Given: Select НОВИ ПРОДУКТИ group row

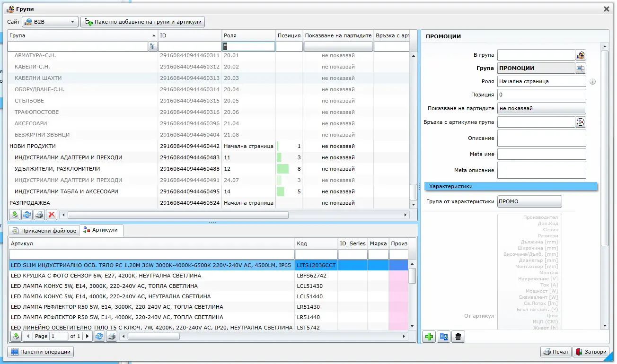Looking at the screenshot, I should (x=208, y=146).
